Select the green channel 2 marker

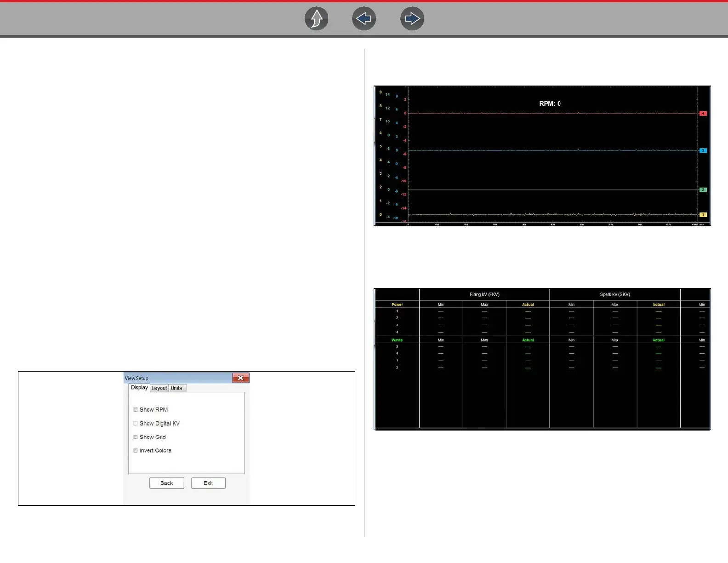tap(703, 190)
